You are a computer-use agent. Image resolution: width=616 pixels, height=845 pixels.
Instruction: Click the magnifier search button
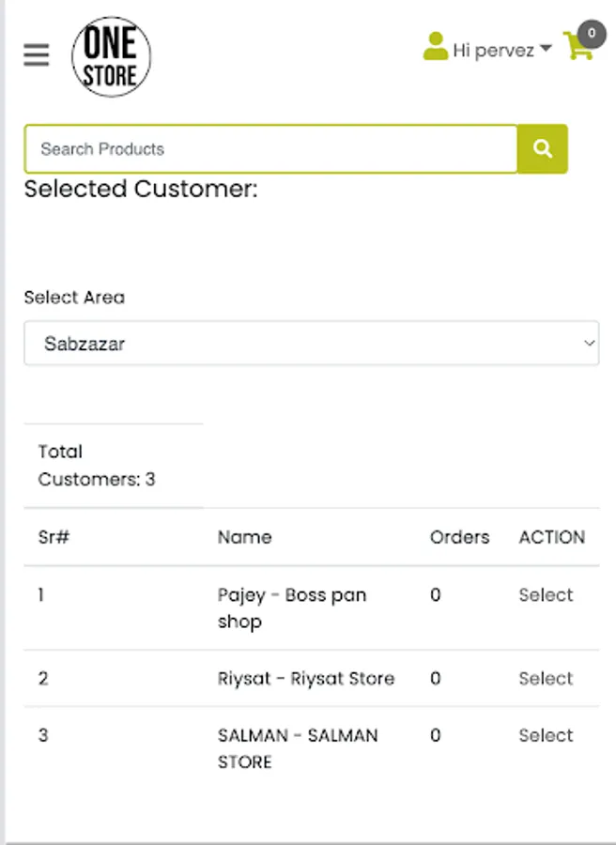tap(543, 149)
